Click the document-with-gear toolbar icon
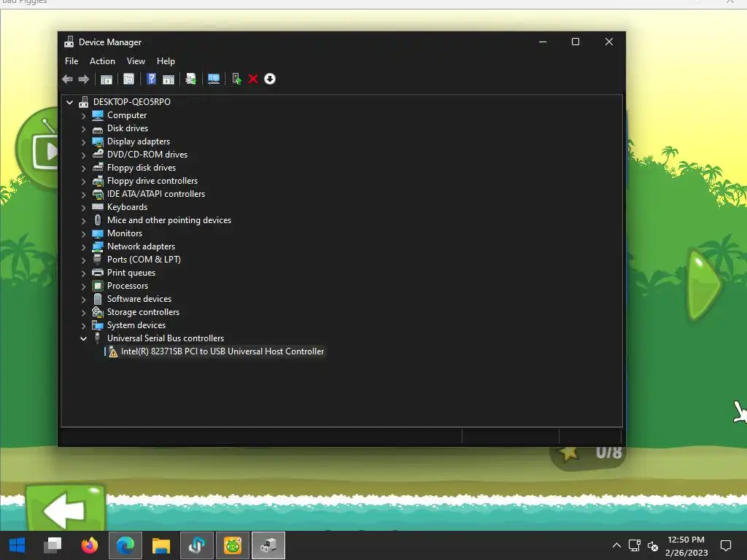 190,79
